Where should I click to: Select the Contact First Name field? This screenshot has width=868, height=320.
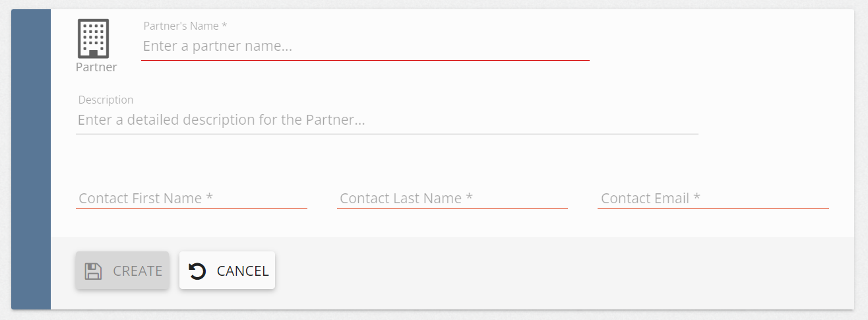[191, 198]
